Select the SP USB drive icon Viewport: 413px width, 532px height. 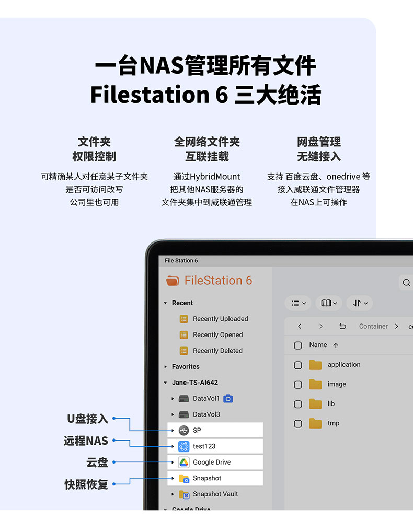[x=183, y=431]
